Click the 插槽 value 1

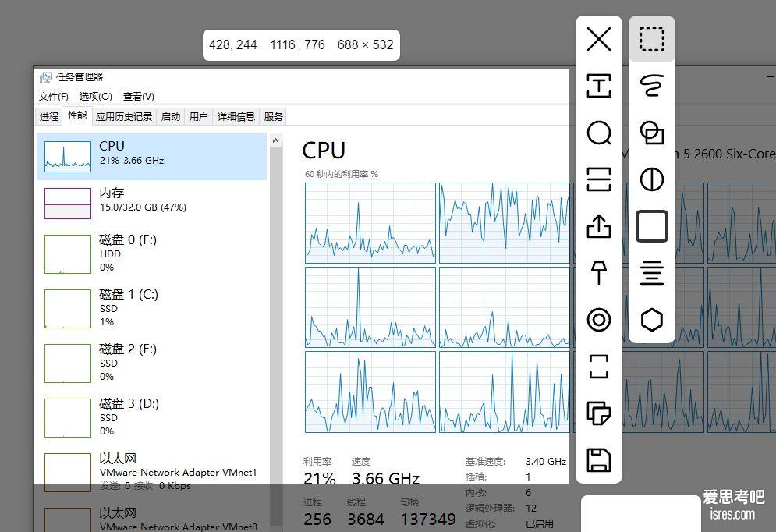[x=528, y=477]
